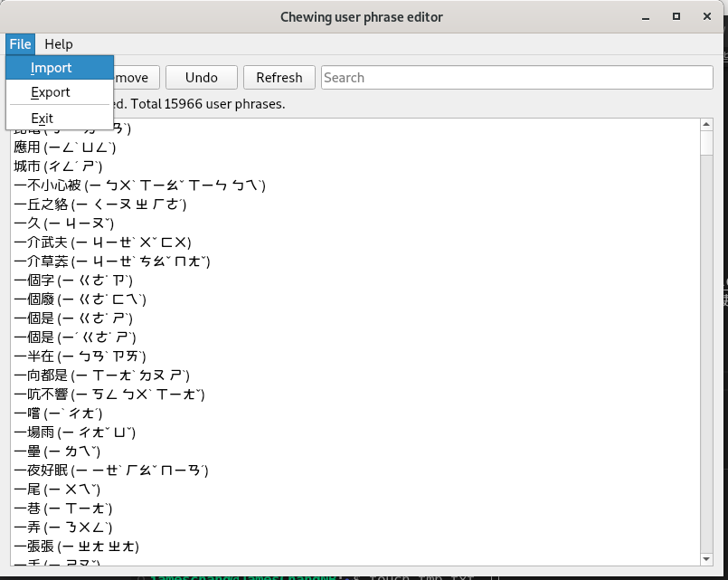Select phrase 一張張
The height and width of the screenshot is (580, 728).
tap(355, 547)
